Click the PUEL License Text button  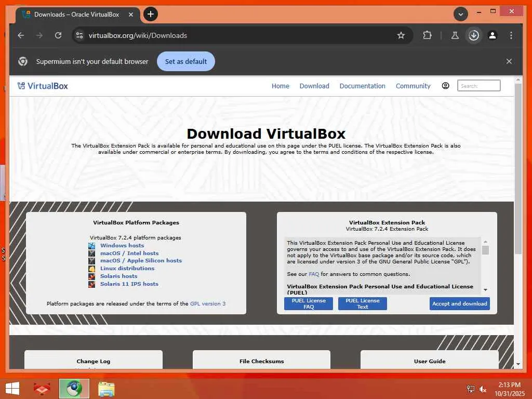pos(362,303)
